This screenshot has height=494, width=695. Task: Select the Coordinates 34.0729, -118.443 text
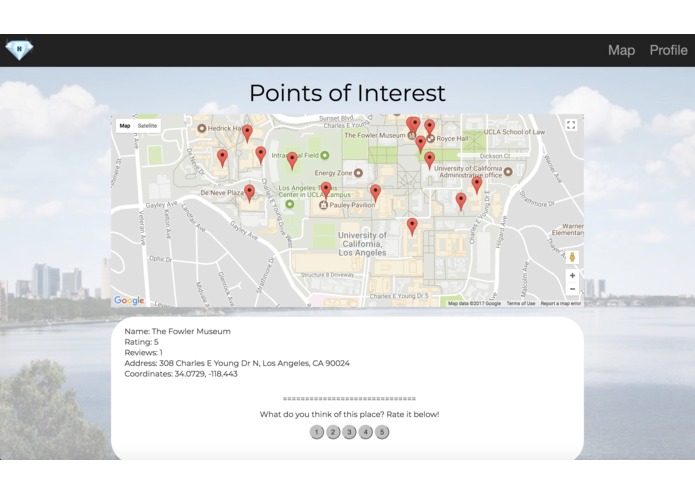[x=181, y=374]
